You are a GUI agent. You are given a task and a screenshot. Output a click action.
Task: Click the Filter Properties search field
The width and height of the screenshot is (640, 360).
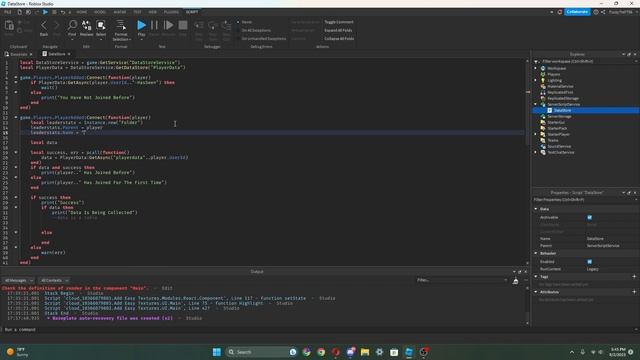click(x=586, y=200)
